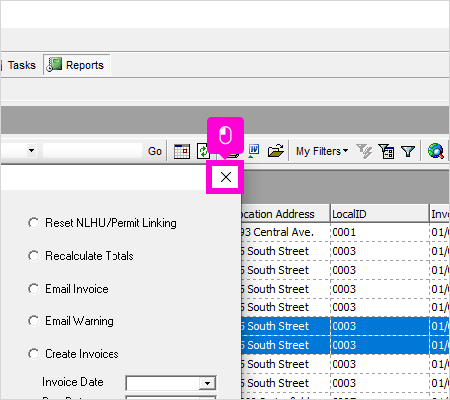Switch to the Reports tab
The image size is (450, 400).
[x=77, y=65]
